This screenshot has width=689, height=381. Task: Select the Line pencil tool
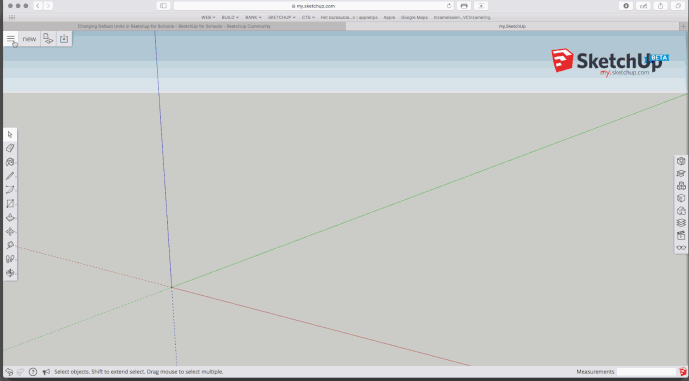10,176
